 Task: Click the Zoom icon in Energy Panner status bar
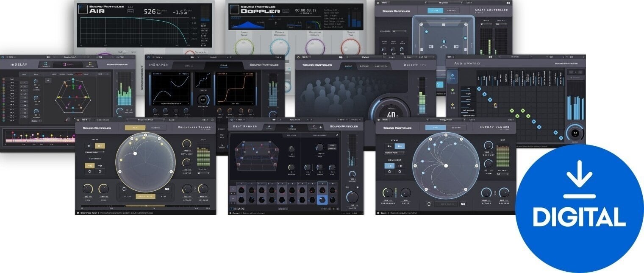pos(378,213)
